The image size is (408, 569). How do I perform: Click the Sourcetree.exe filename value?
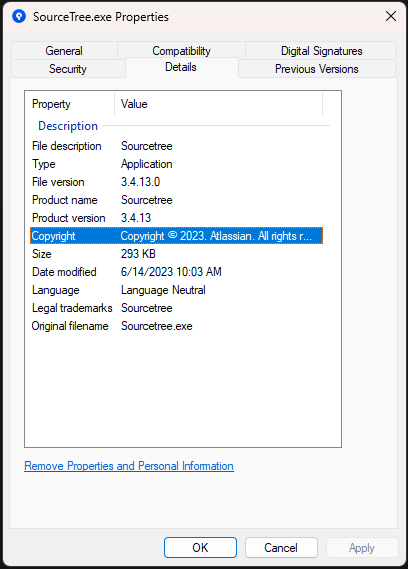coord(157,326)
